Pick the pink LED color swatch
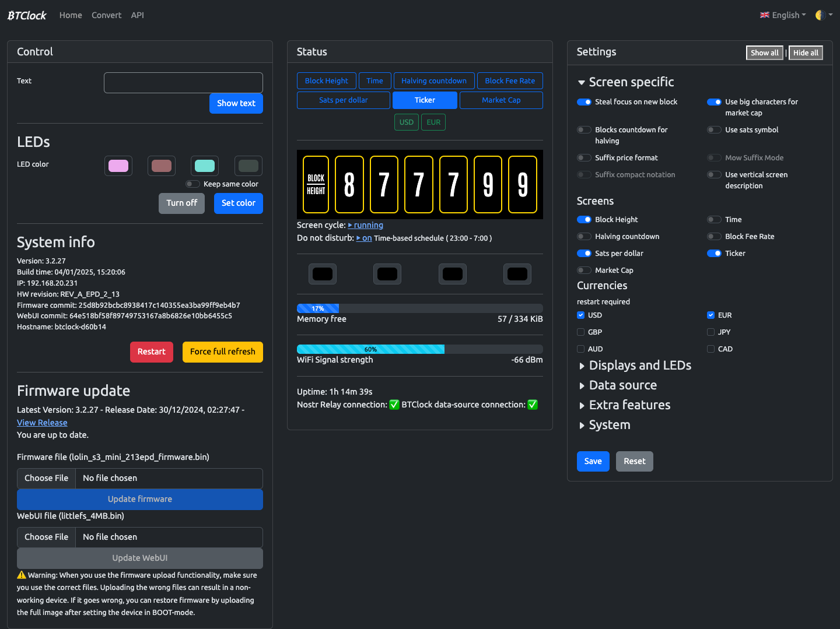This screenshot has width=840, height=629. pos(118,166)
